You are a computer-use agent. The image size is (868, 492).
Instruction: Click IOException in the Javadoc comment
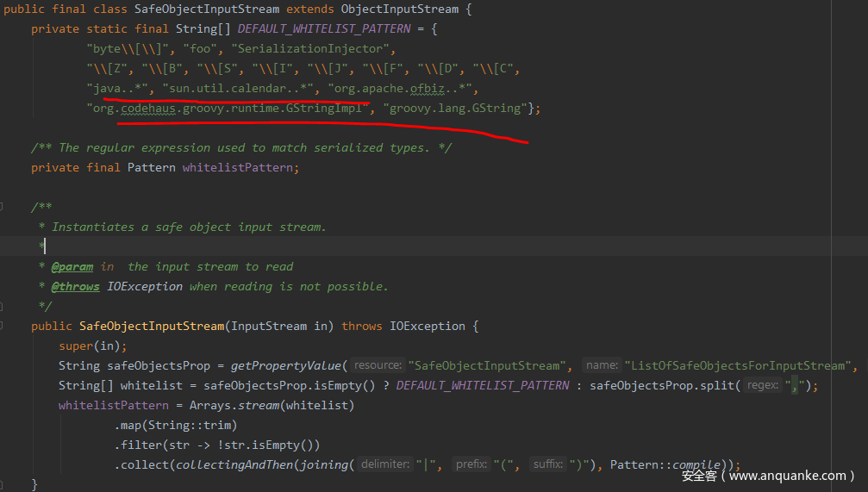(x=145, y=287)
